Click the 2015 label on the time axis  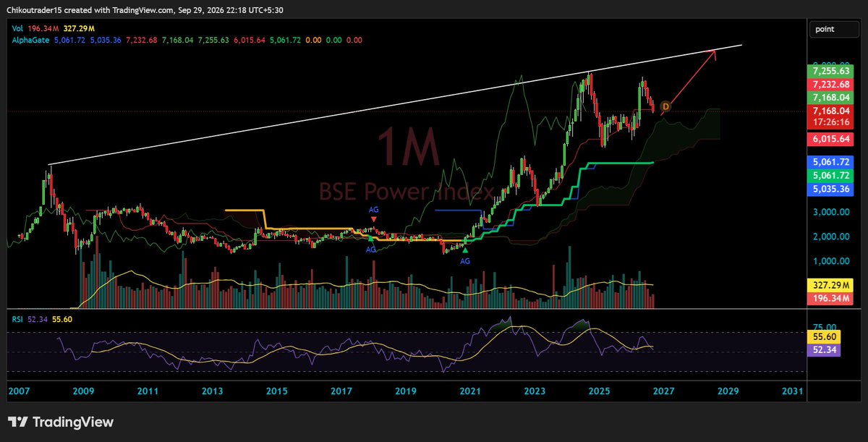[x=276, y=391]
